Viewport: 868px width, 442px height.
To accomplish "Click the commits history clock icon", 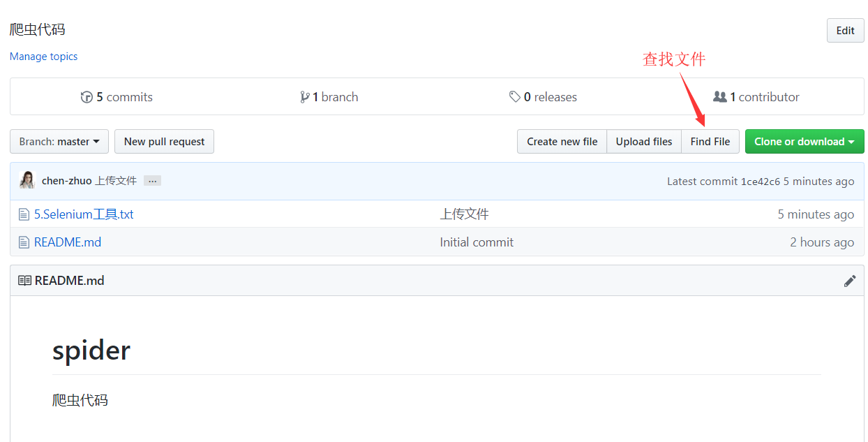I will click(87, 97).
